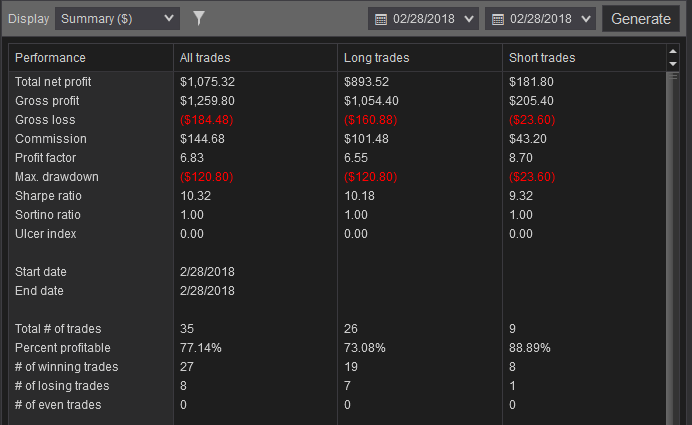Select the Commission row label
The image size is (692, 425).
pyautogui.click(x=51, y=139)
